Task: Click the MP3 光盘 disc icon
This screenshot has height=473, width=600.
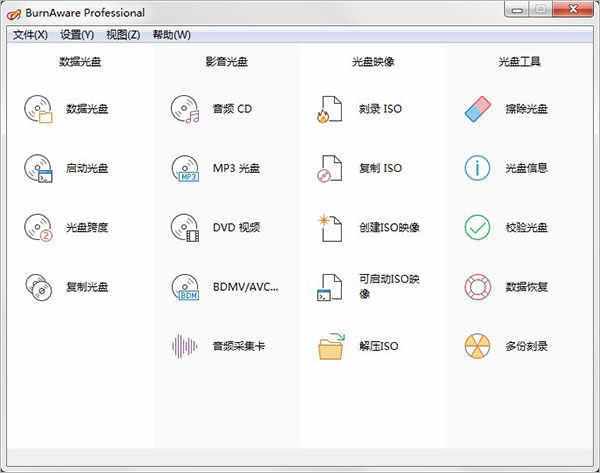Action: tap(185, 168)
